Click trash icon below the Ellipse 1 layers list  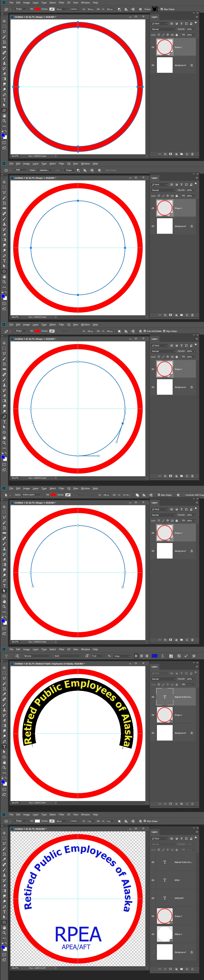(192, 969)
